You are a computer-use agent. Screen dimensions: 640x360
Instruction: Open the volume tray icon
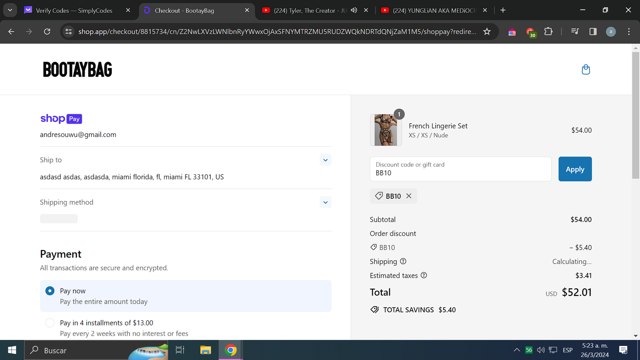541,350
